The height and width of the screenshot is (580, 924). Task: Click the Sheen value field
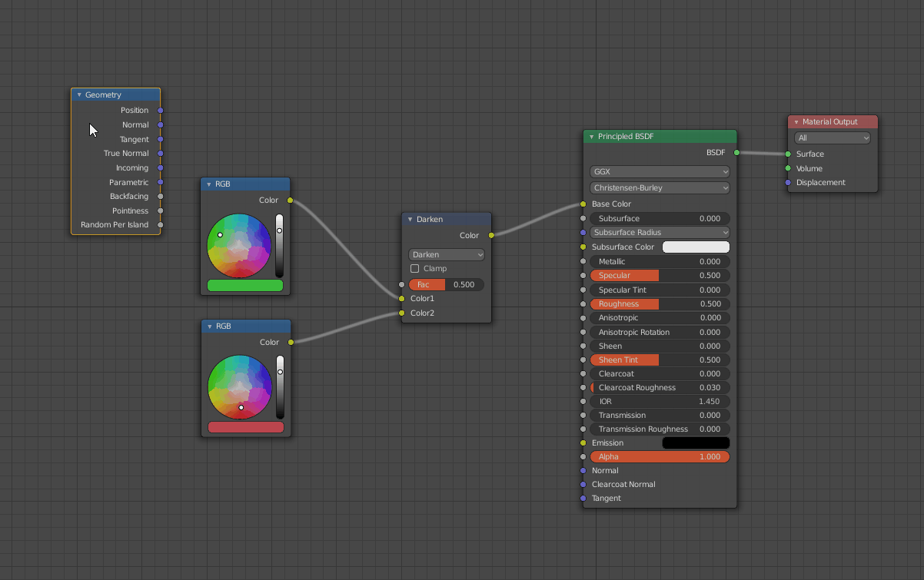(x=660, y=346)
